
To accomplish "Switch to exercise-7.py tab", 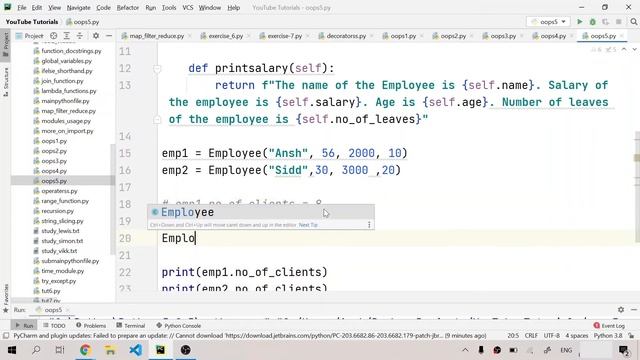I will point(284,36).
